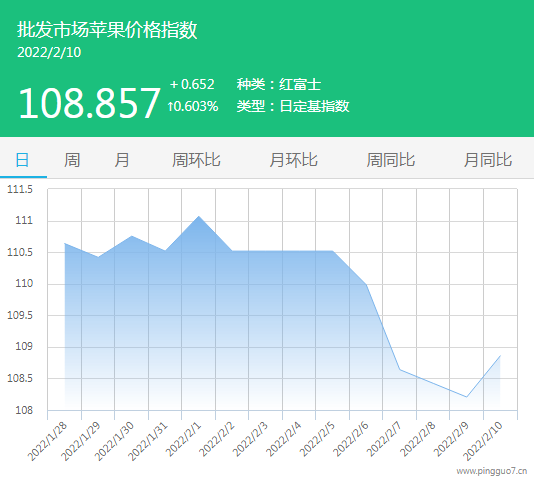Click the 2022/1/28 x-axis label
This screenshot has height=480, width=534.
pyautogui.click(x=47, y=442)
